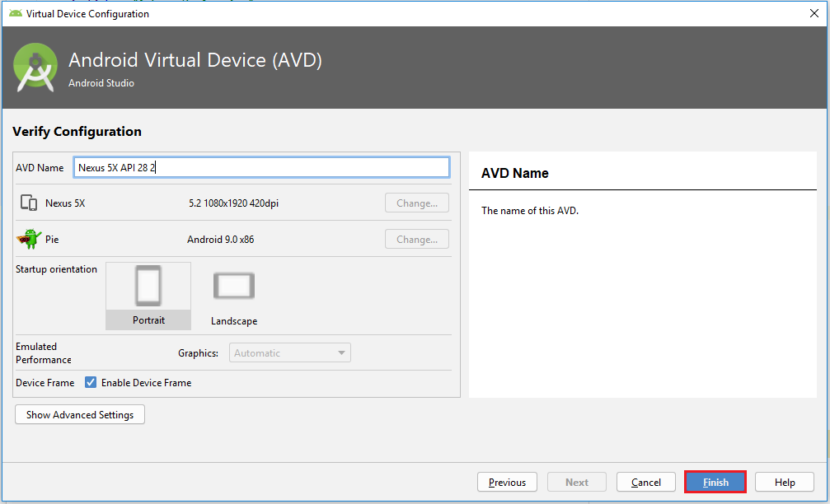The height and width of the screenshot is (504, 830).
Task: Click the Android Studio logo in header
Action: point(35,68)
